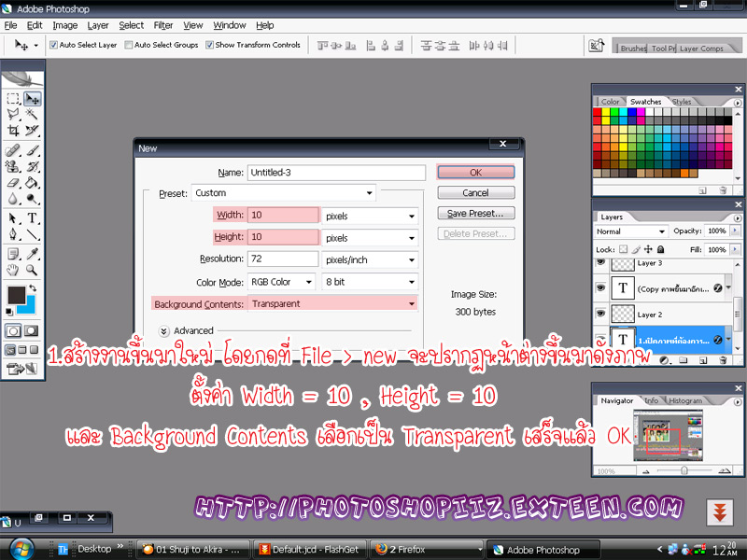This screenshot has height=560, width=747.
Task: Enable Auto Select Groups checkbox
Action: coord(128,45)
